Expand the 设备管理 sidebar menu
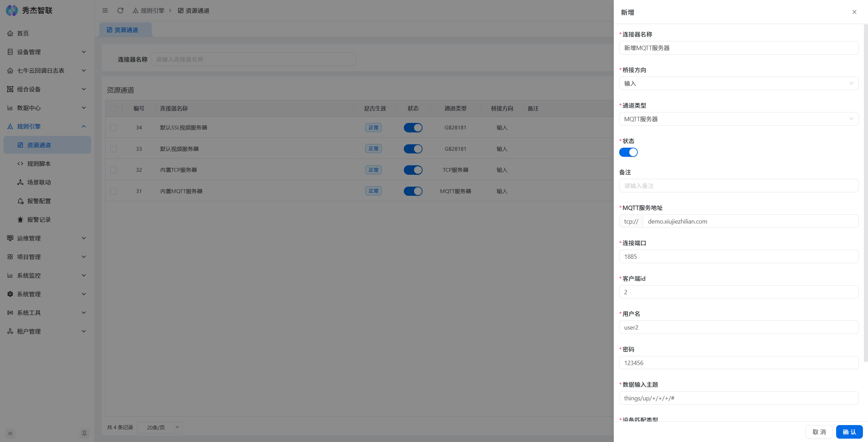Image resolution: width=868 pixels, height=442 pixels. [x=47, y=52]
